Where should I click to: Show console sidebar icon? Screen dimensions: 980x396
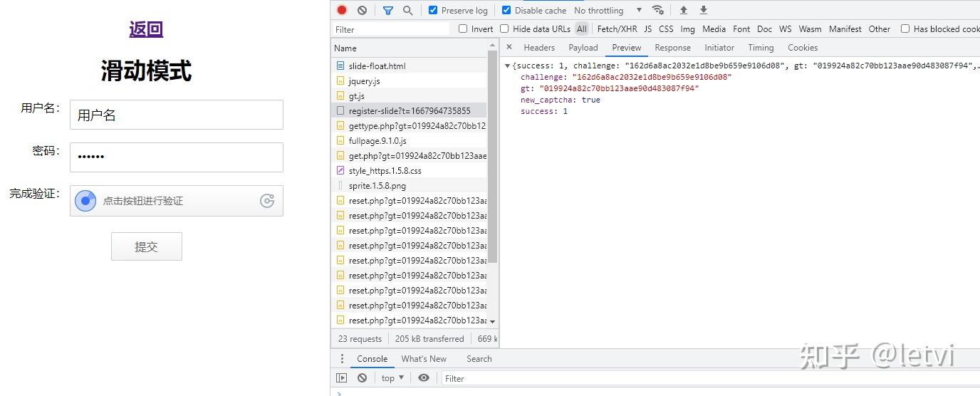(342, 378)
